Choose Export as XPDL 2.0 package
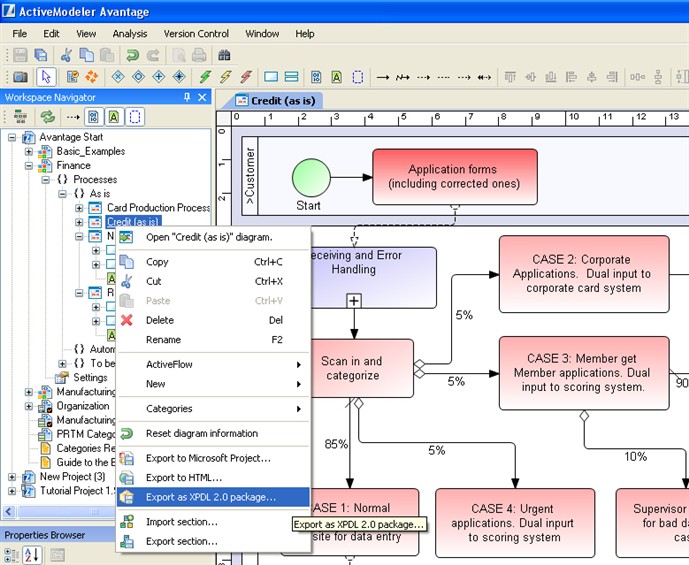 pos(214,497)
